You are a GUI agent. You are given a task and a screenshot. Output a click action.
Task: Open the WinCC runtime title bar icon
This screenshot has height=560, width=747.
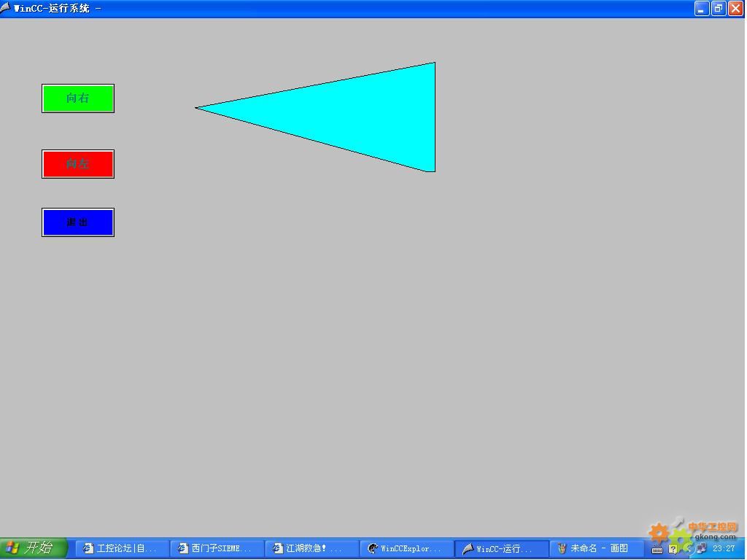(x=5, y=7)
